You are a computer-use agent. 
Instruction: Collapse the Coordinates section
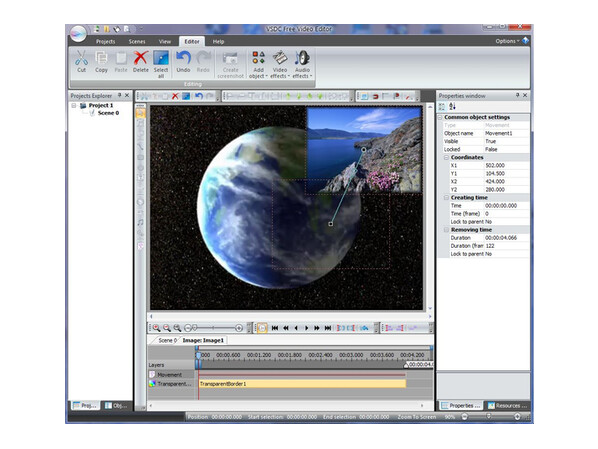pyautogui.click(x=446, y=158)
